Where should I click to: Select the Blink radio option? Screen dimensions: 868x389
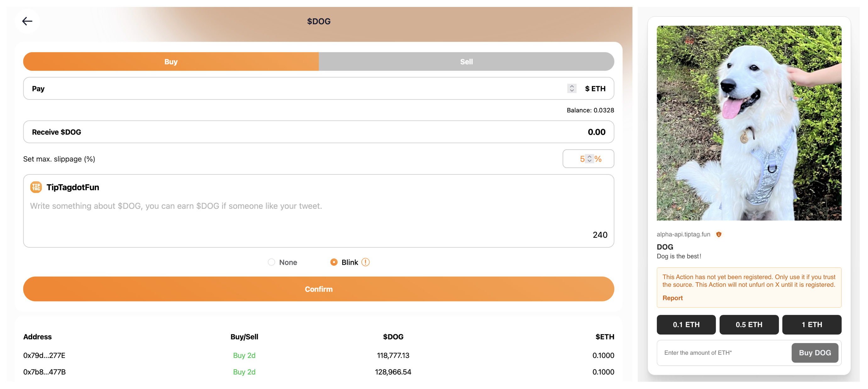click(334, 262)
